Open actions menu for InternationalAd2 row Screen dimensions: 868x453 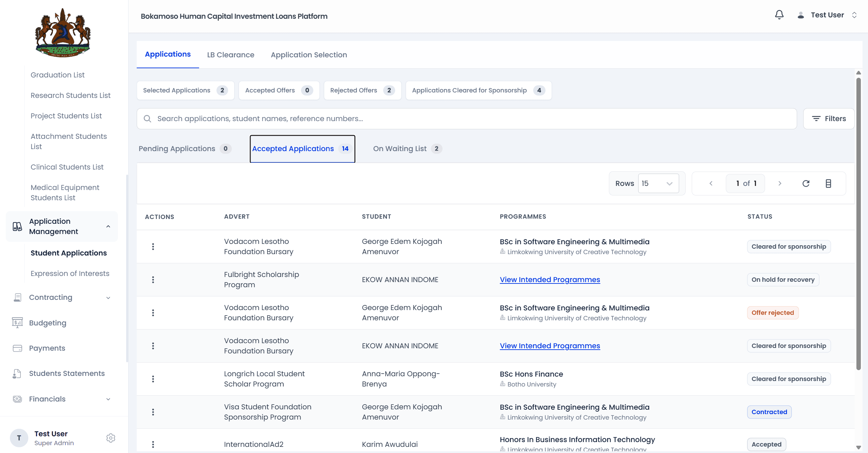click(x=153, y=444)
